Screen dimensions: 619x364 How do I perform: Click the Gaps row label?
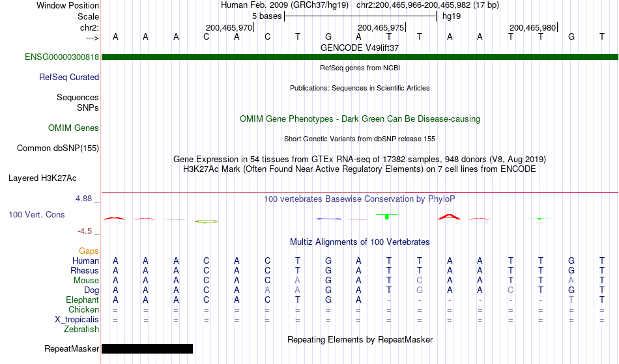(89, 251)
